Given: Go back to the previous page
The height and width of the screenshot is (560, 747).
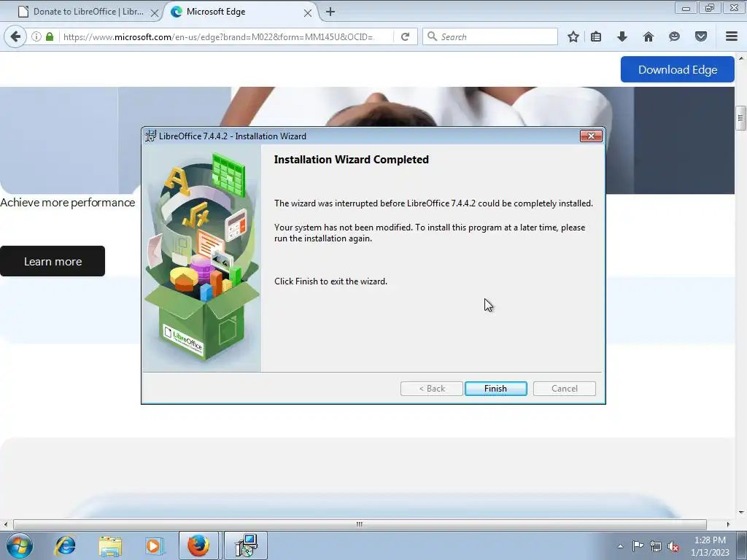Looking at the screenshot, I should coord(15,36).
